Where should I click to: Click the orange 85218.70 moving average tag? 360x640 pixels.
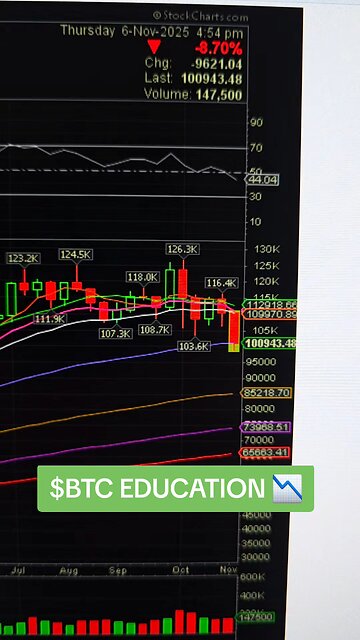point(266,393)
